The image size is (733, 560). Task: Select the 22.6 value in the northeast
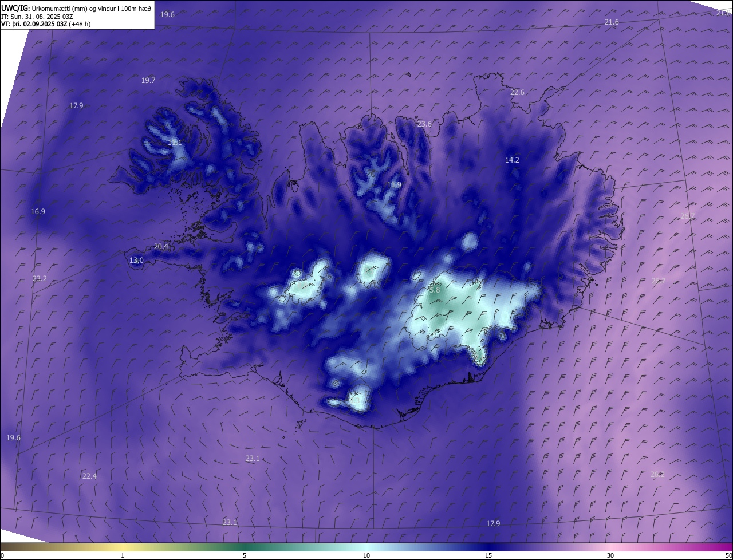517,93
